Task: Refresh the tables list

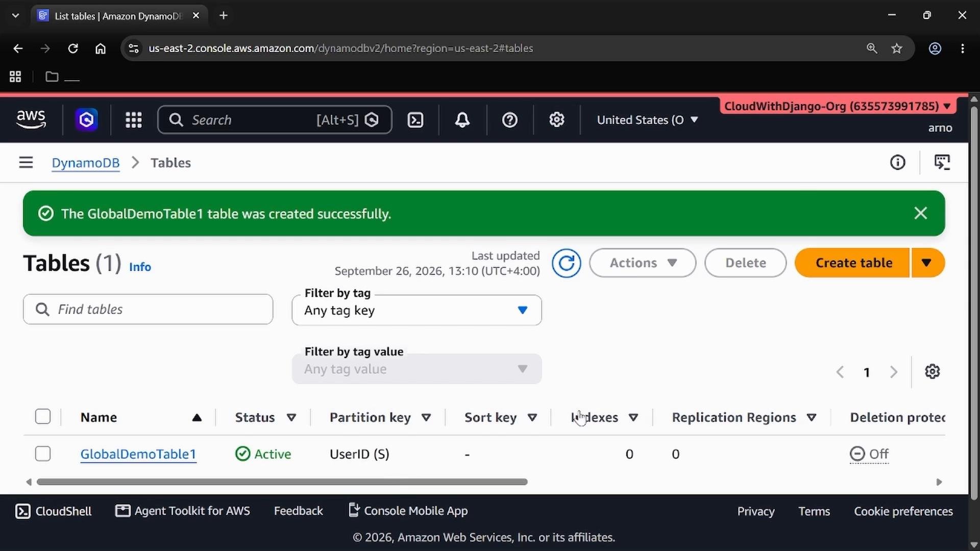Action: pos(566,263)
